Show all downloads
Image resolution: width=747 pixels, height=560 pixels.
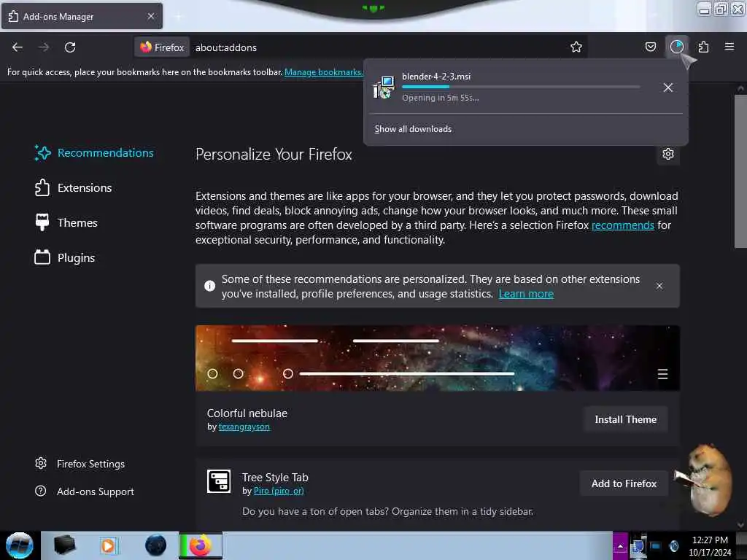(413, 129)
